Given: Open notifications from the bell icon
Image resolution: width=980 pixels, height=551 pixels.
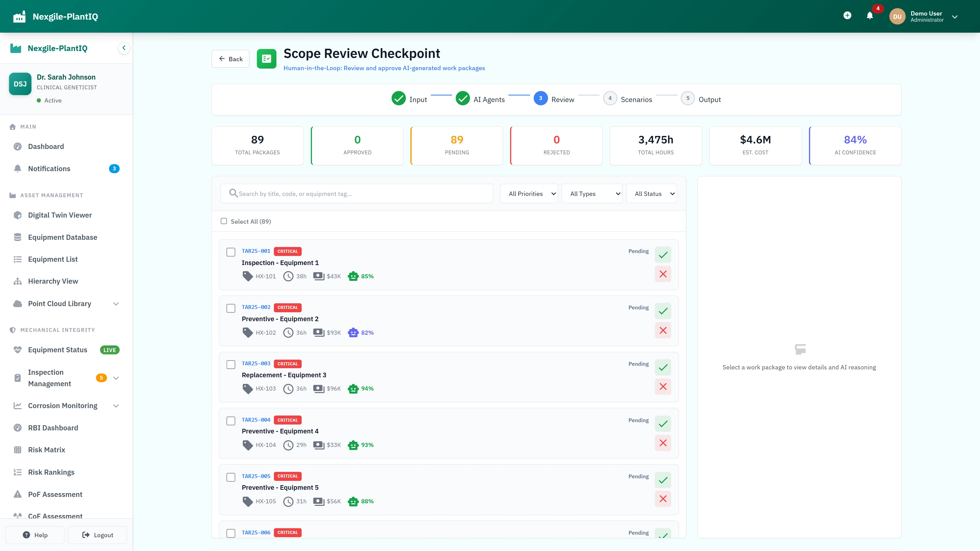Looking at the screenshot, I should point(870,16).
